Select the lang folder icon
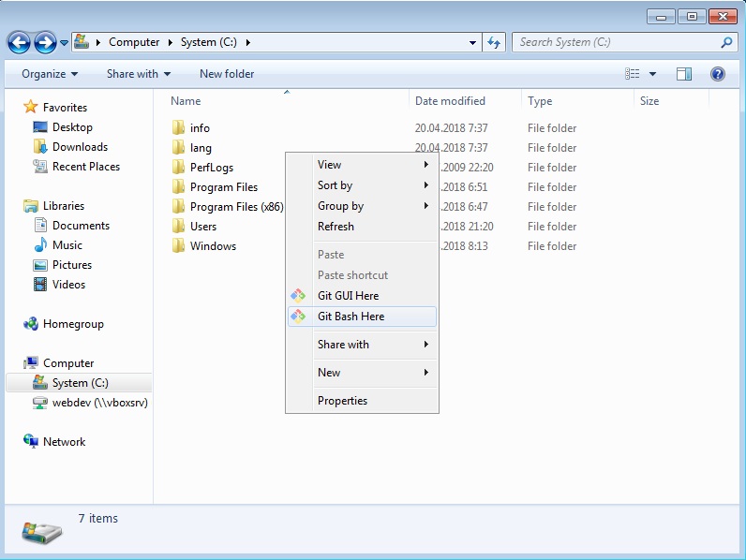 click(178, 147)
